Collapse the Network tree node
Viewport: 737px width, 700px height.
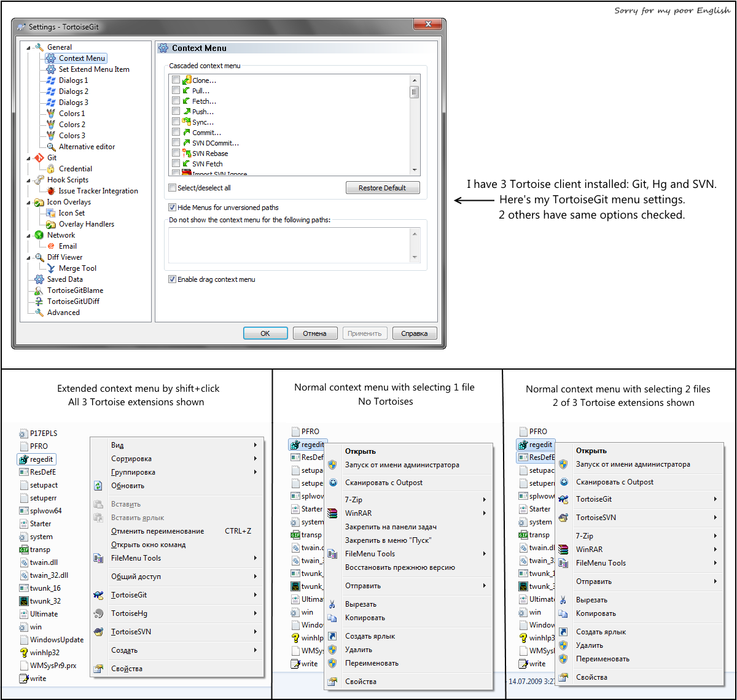coord(28,235)
